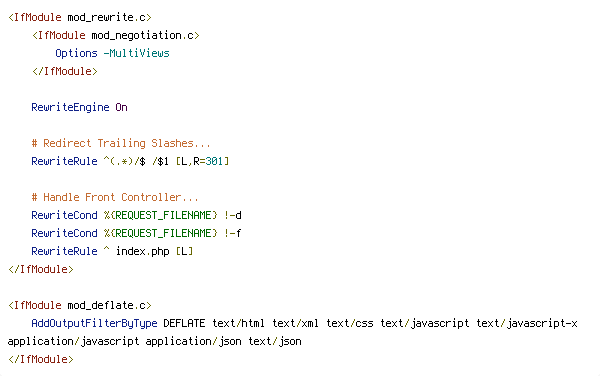This screenshot has width=600, height=376.
Task: Click the DEFLATE keyword
Action: pyautogui.click(x=184, y=324)
